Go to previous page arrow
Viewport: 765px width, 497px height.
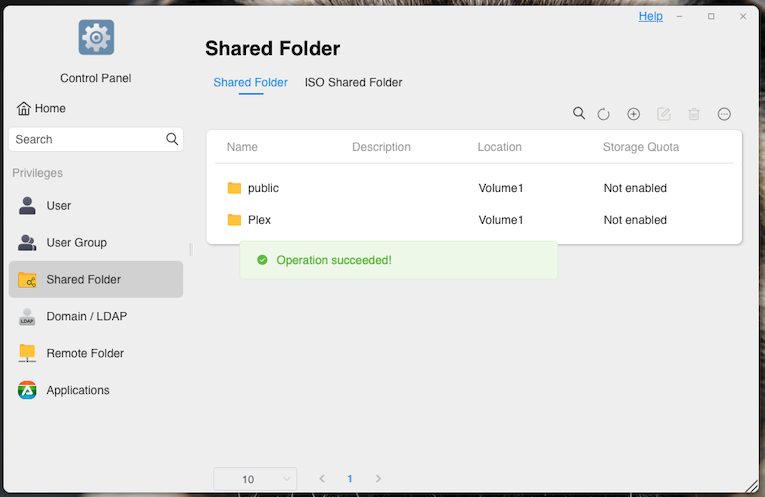322,478
